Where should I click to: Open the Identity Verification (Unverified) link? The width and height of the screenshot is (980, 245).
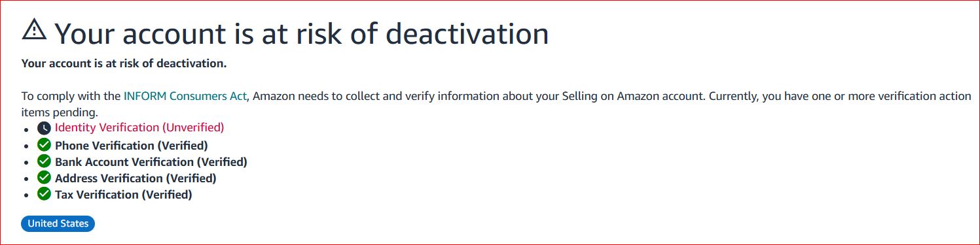139,127
